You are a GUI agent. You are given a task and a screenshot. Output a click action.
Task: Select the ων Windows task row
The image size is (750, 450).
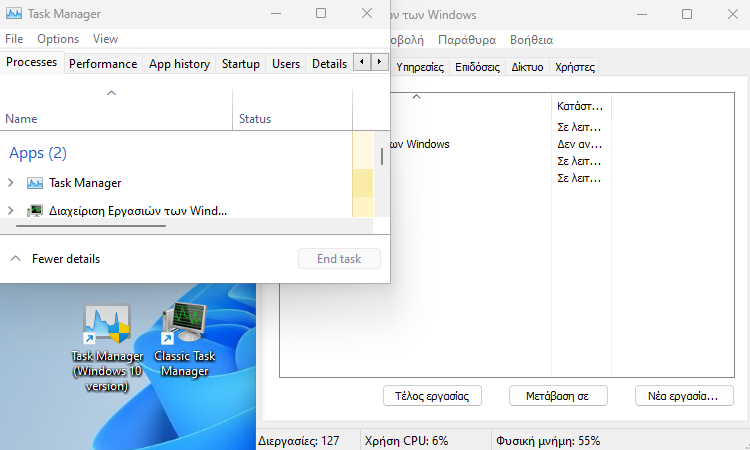tap(420, 144)
